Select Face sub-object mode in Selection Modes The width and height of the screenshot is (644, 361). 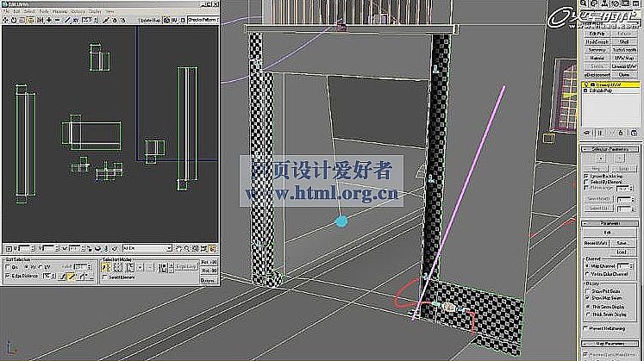pos(130,267)
